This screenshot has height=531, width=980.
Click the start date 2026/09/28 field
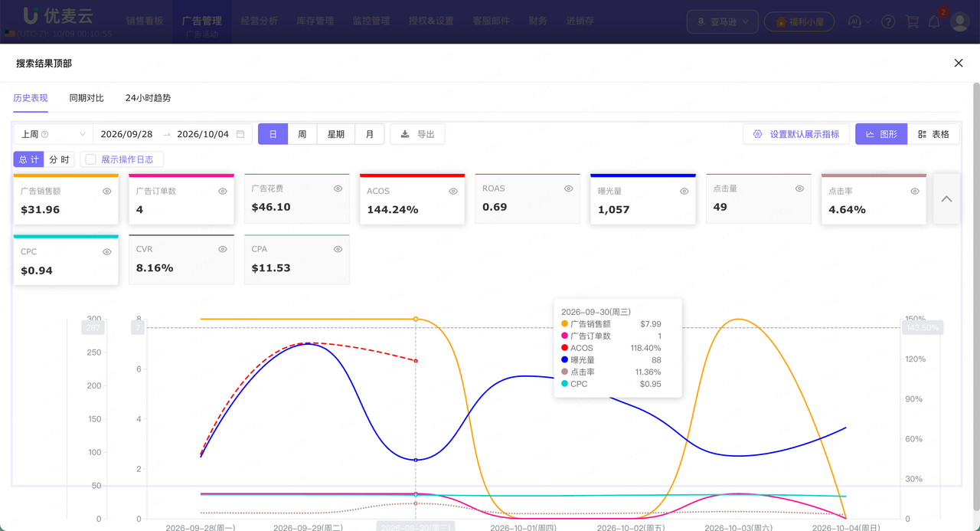[x=127, y=134]
